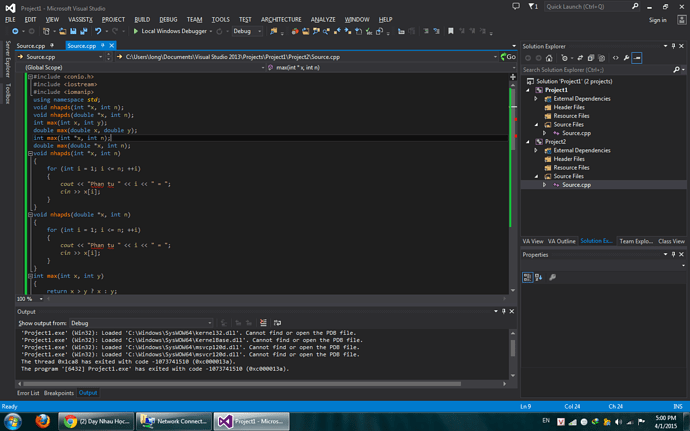
Task: Switch to the Class View tab
Action: pos(671,241)
